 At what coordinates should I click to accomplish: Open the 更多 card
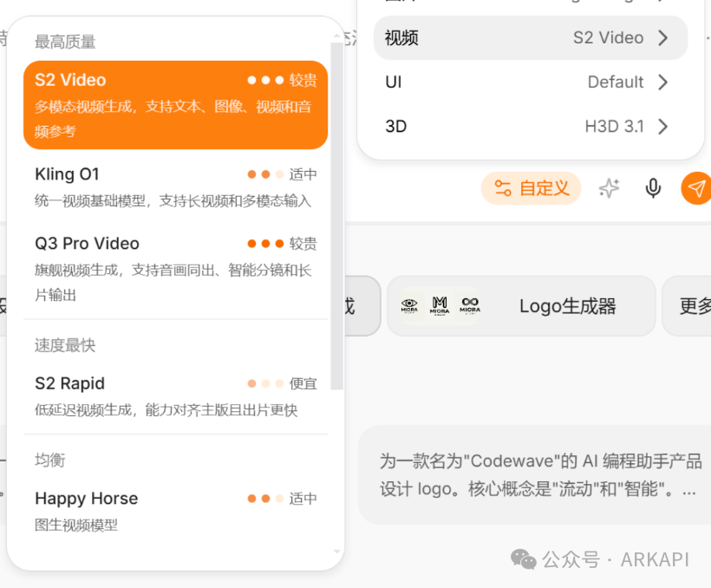(688, 306)
